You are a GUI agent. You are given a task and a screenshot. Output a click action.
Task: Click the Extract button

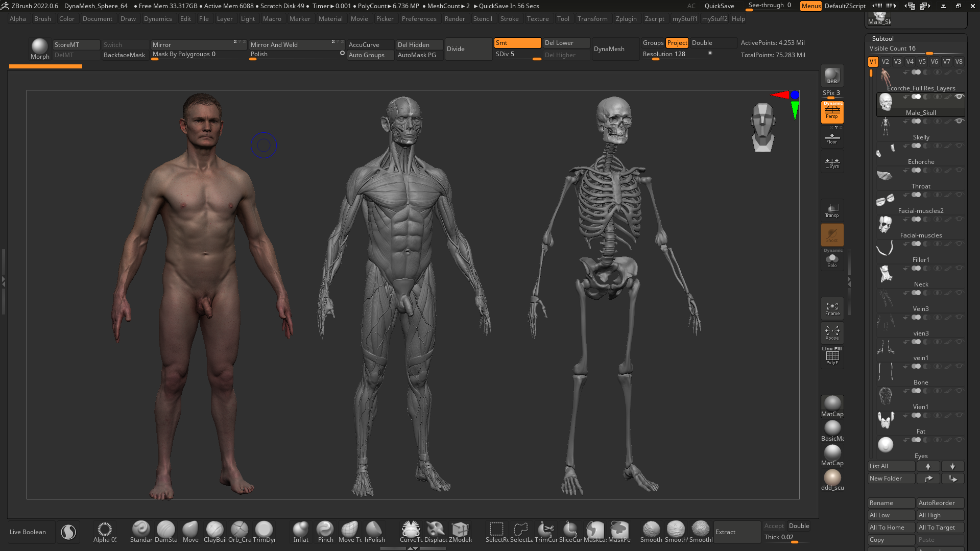point(736,532)
